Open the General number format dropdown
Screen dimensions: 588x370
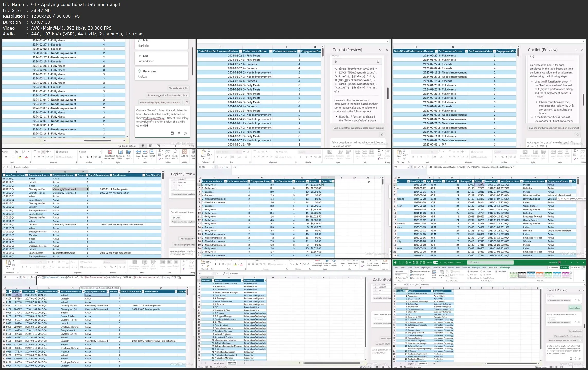tap(100, 152)
